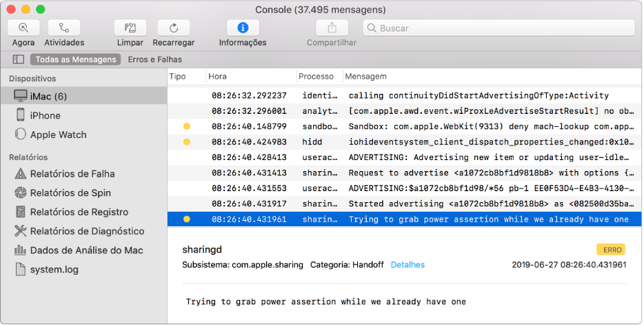Screen dimensions: 644x325
Task: Select the Apple Watch device
Action: coord(84,135)
